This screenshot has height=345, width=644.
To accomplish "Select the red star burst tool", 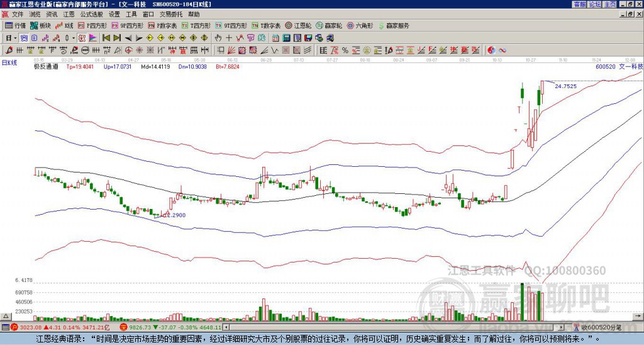I will pos(139,50).
